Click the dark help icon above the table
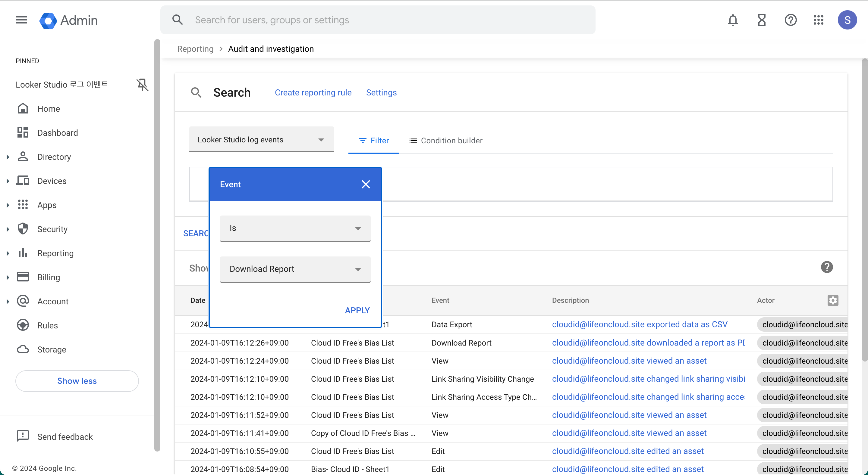Screen dimensions: 868x475 coord(826,267)
